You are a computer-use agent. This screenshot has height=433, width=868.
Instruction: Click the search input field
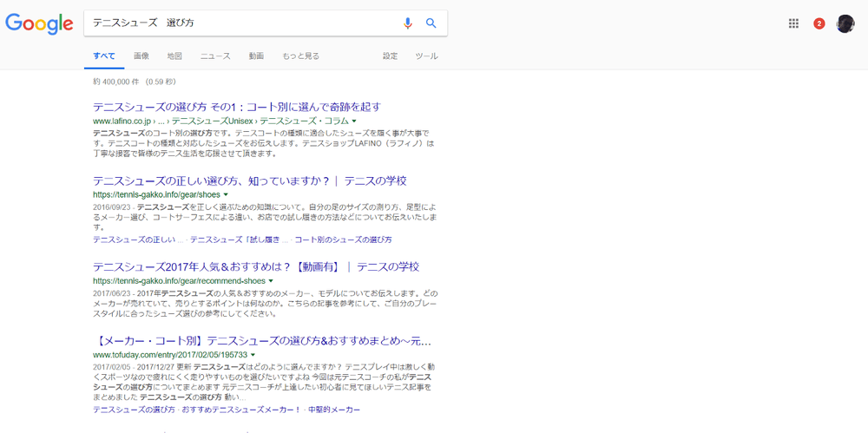click(243, 23)
